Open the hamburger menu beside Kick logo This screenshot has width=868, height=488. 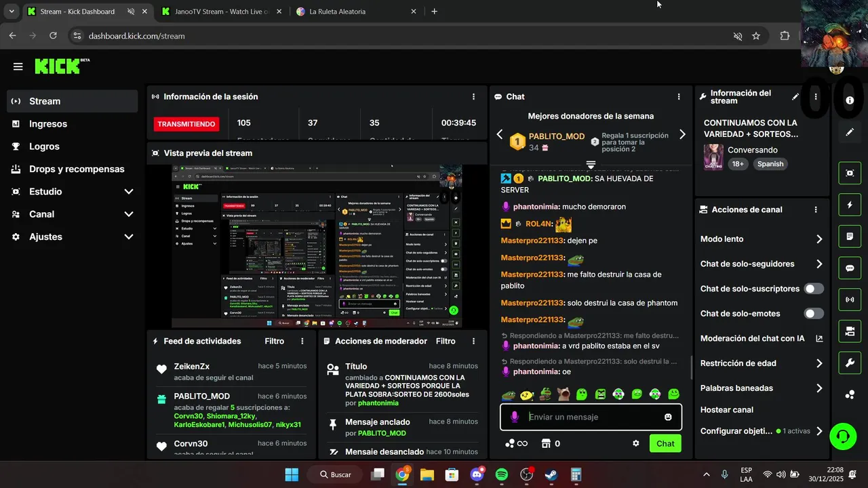click(18, 66)
